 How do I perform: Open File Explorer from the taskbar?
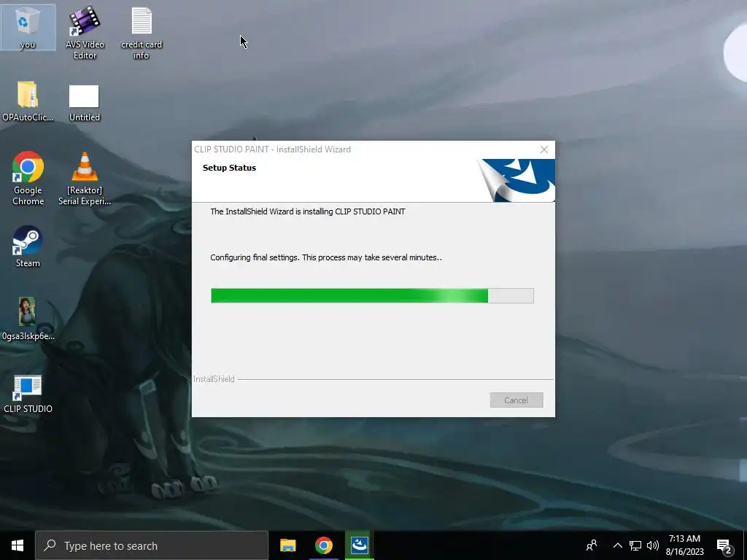pyautogui.click(x=287, y=545)
